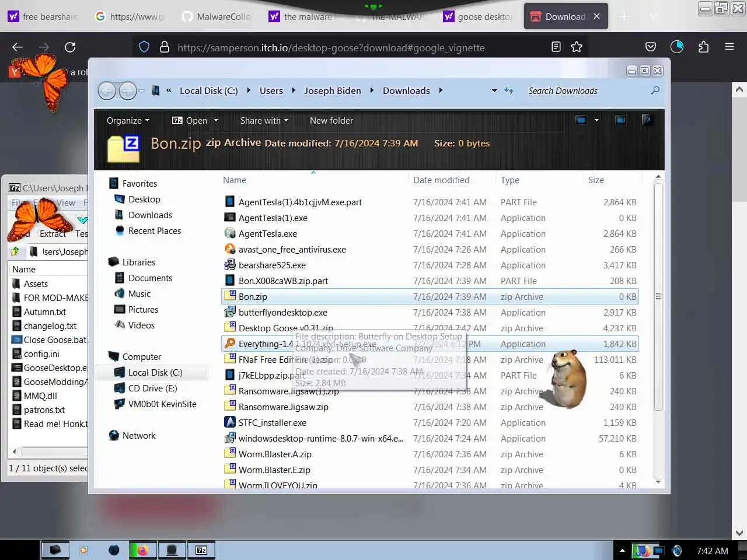Sort files by Type column header
747x560 pixels.
[x=510, y=180]
